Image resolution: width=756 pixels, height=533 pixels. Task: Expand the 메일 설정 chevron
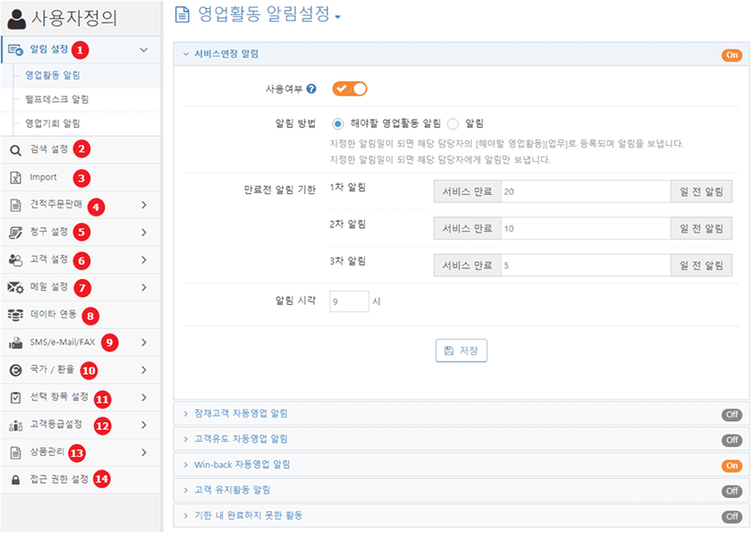point(144,287)
